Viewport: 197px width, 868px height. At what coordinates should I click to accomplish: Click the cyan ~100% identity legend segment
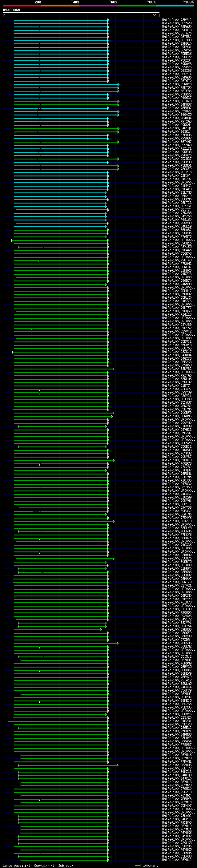coord(175,6)
